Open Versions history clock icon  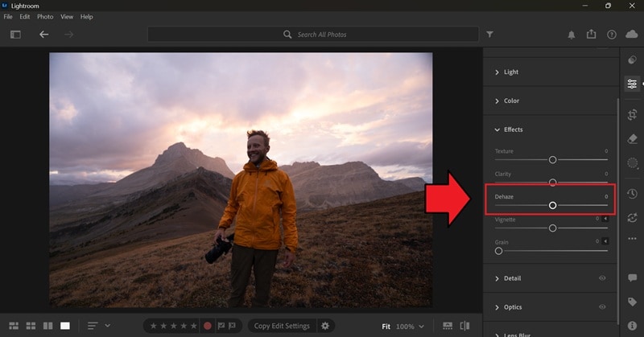click(632, 193)
